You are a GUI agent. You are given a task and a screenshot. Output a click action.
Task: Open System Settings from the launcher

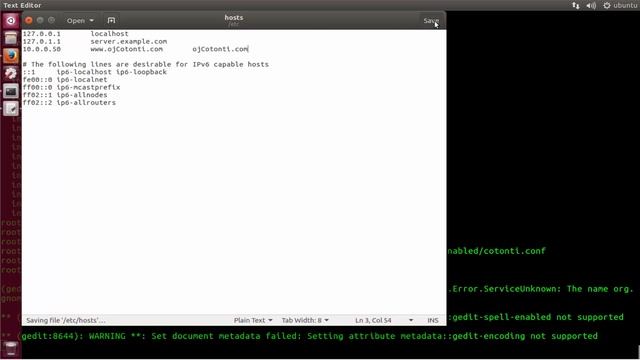pyautogui.click(x=11, y=73)
